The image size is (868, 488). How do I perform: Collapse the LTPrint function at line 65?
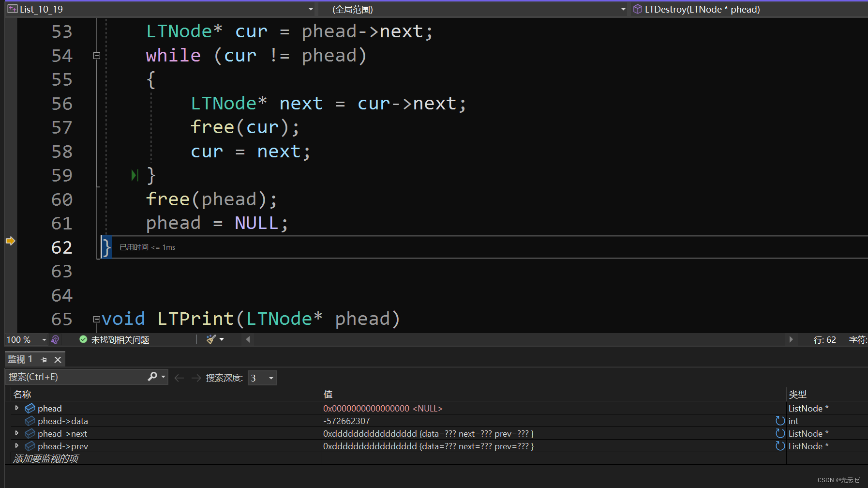[x=97, y=319]
